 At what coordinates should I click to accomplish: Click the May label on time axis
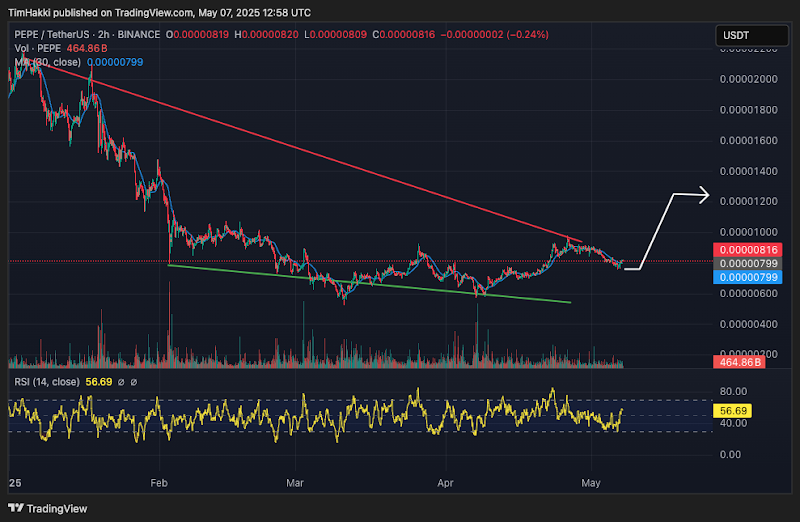coord(591,483)
